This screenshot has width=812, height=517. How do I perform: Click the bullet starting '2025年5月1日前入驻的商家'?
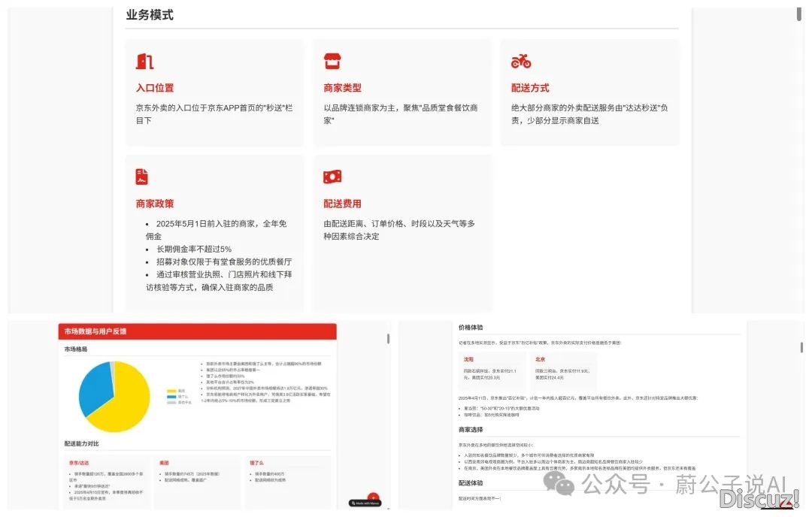(x=217, y=230)
